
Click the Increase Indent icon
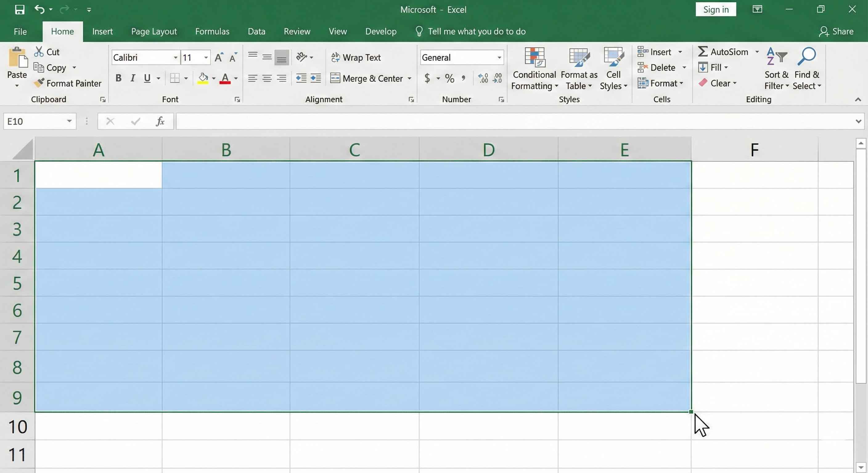(x=315, y=79)
